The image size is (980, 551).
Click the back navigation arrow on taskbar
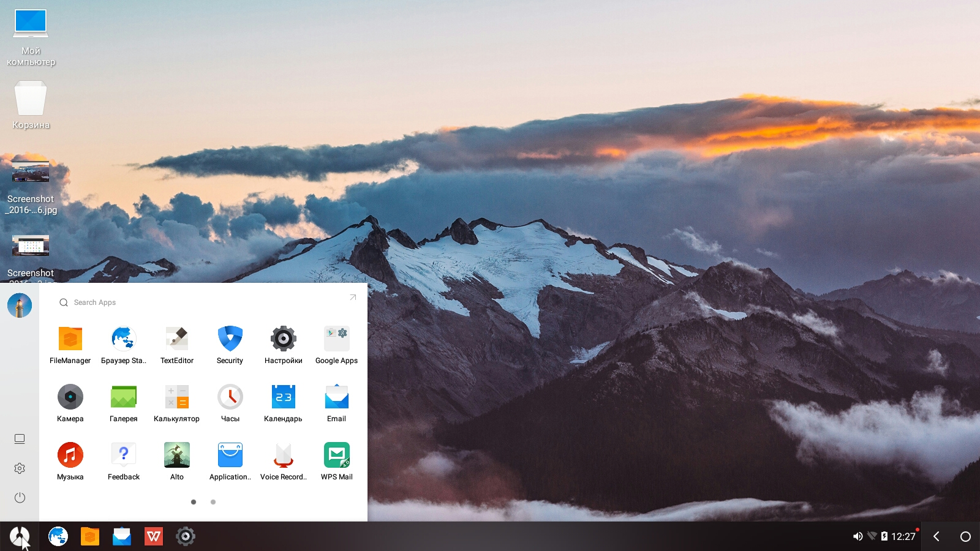[937, 536]
